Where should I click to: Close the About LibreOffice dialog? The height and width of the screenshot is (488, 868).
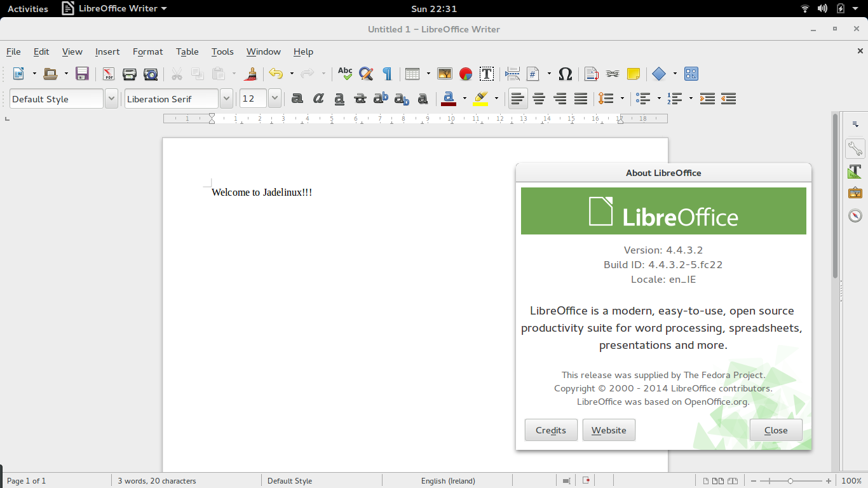point(776,430)
